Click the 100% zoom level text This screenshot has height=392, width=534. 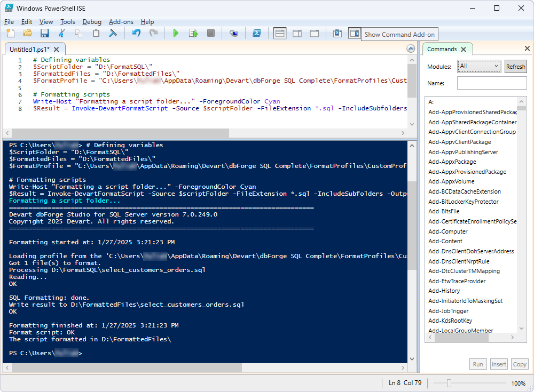[518, 383]
